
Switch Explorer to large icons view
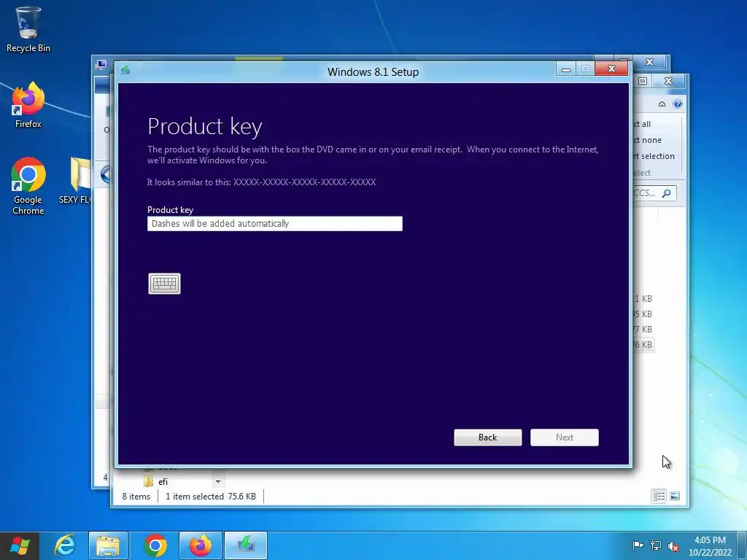click(x=675, y=496)
